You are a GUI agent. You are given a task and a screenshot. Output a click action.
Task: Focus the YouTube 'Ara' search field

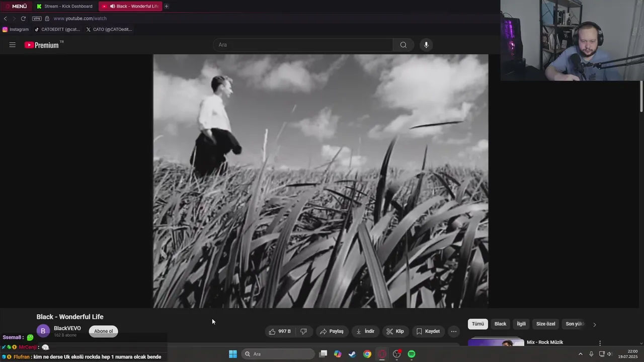303,45
